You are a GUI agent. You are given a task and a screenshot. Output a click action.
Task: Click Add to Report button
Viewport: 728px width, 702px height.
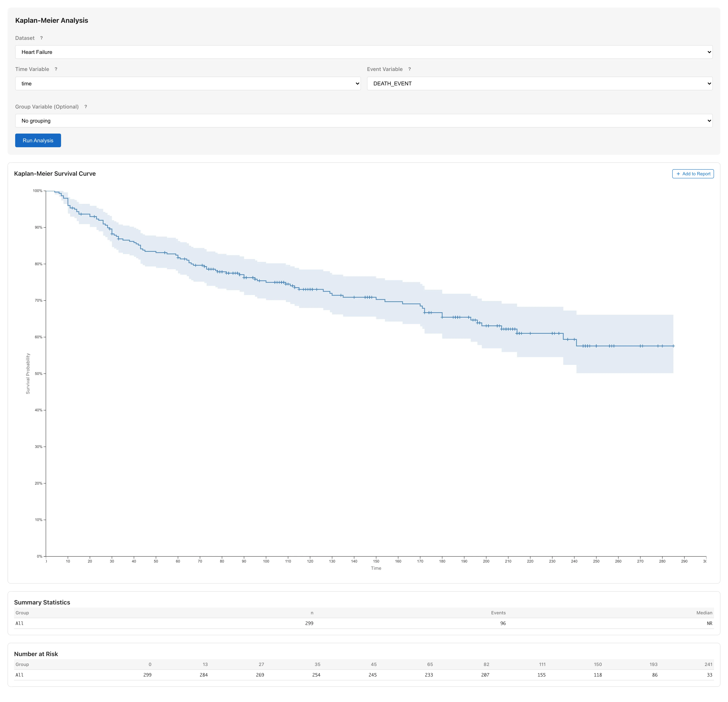693,174
